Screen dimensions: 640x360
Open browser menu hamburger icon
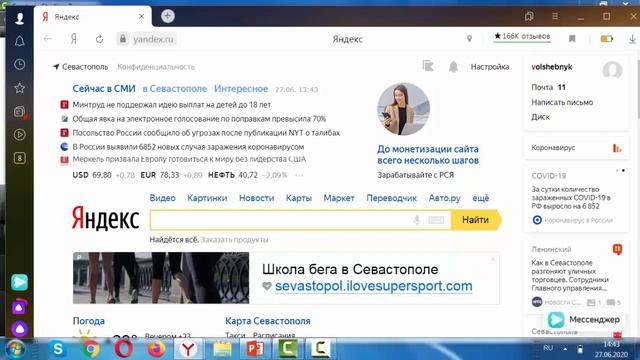(x=555, y=16)
